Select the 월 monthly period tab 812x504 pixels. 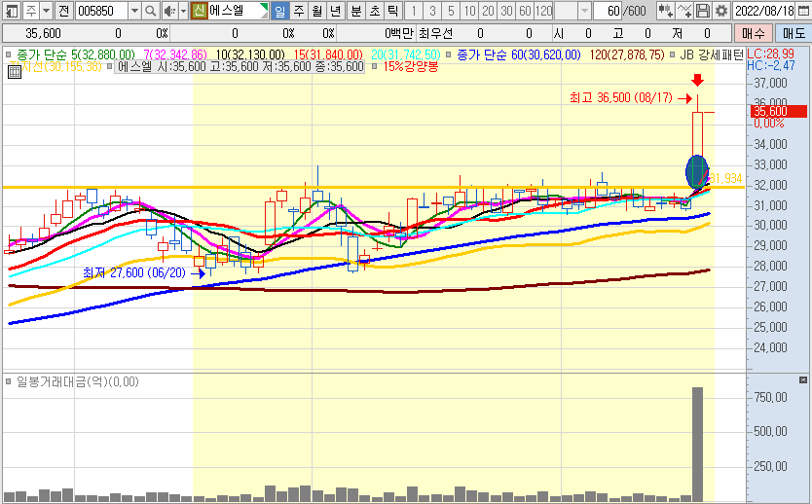317,11
